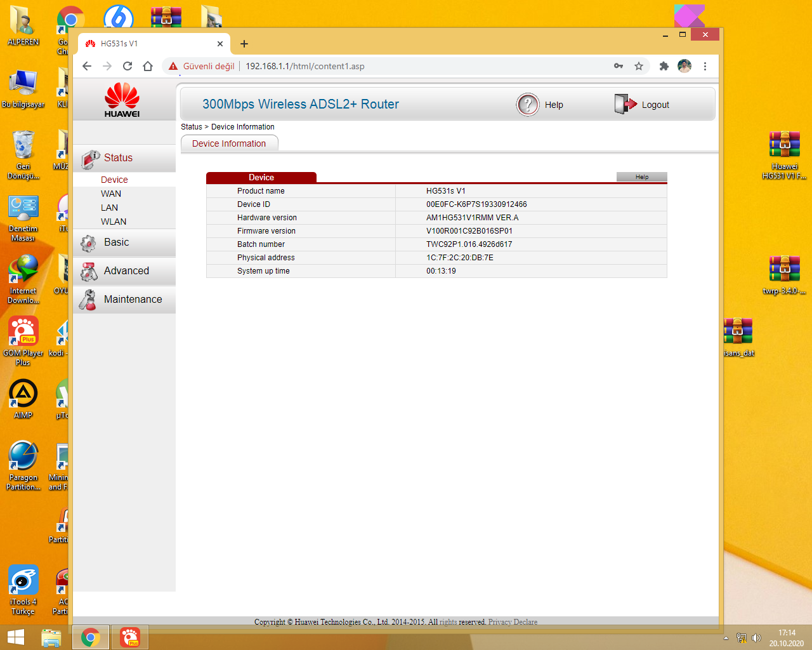Image resolution: width=812 pixels, height=650 pixels.
Task: Select Paragon Partition desktop icon
Action: coord(23,466)
